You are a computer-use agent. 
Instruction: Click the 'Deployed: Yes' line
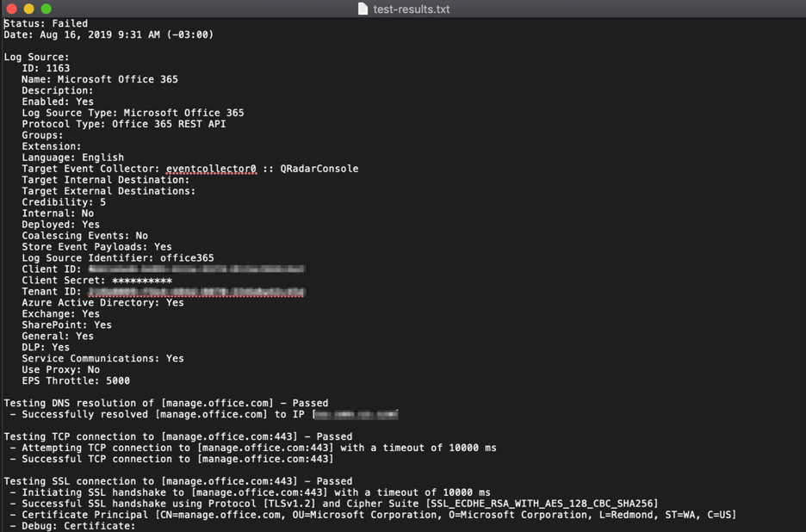[x=60, y=225]
